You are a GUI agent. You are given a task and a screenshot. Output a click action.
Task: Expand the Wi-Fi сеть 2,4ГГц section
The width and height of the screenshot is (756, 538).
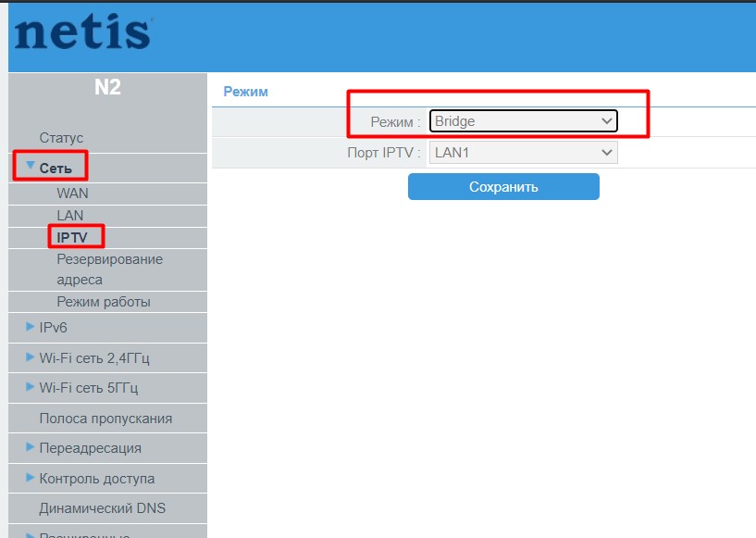(x=79, y=357)
